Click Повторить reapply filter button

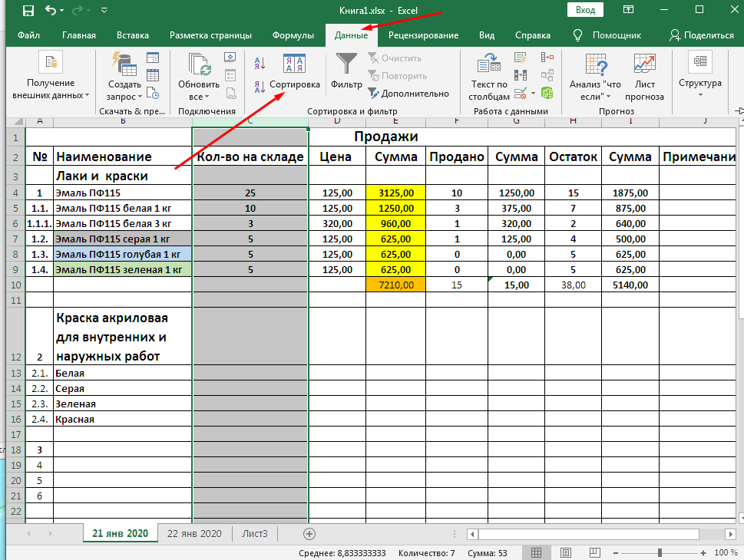click(x=398, y=76)
